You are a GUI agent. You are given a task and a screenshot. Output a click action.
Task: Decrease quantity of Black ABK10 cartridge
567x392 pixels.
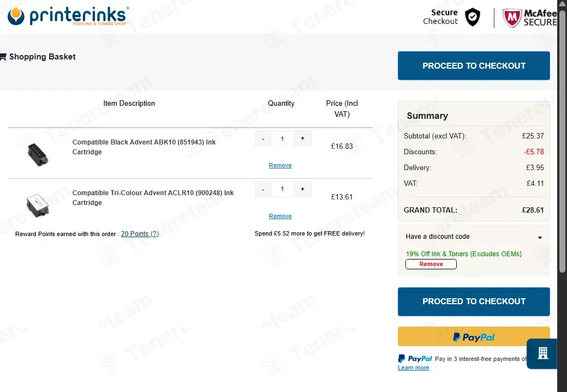263,138
